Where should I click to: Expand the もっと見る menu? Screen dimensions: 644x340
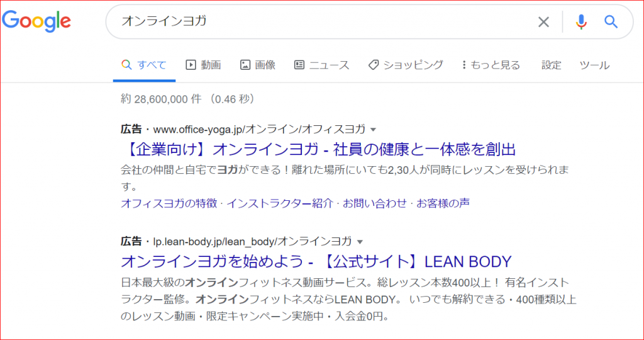pyautogui.click(x=491, y=65)
